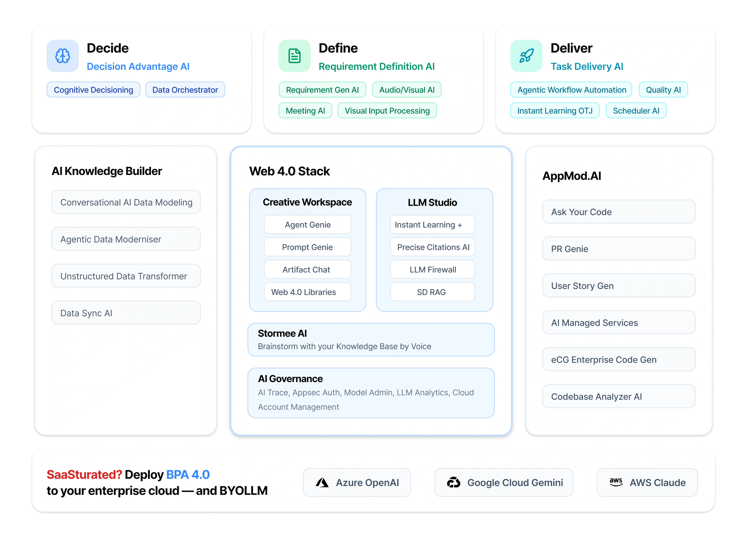
Task: Click the red SaaSturated? text
Action: click(x=84, y=475)
